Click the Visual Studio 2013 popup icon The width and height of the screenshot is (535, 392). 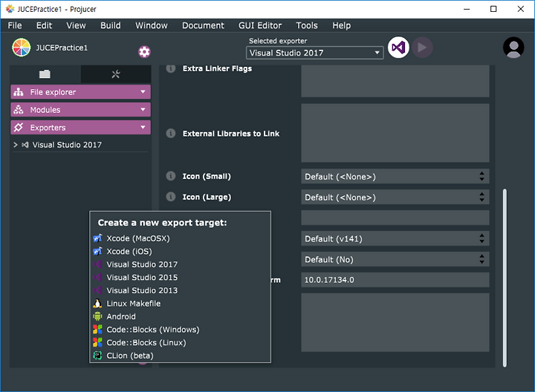[97, 290]
